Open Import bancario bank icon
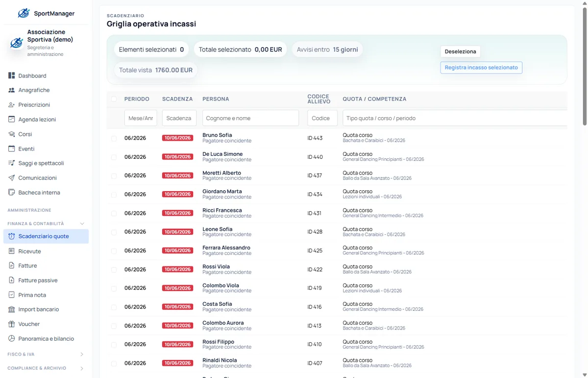This screenshot has height=378, width=588. 11,309
